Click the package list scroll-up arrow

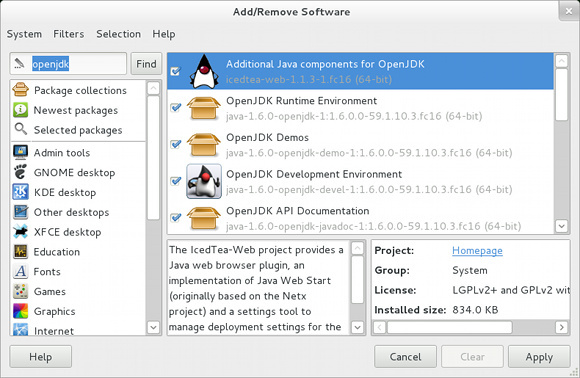[x=562, y=61]
